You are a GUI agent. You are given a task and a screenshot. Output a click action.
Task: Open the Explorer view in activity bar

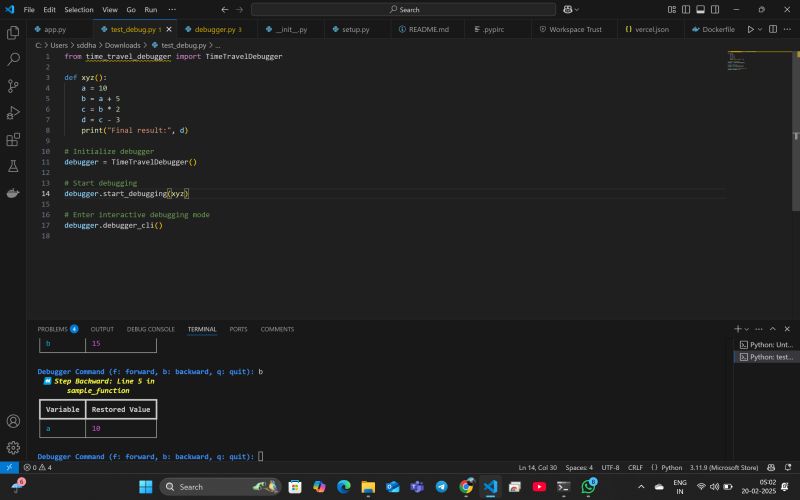coord(13,32)
